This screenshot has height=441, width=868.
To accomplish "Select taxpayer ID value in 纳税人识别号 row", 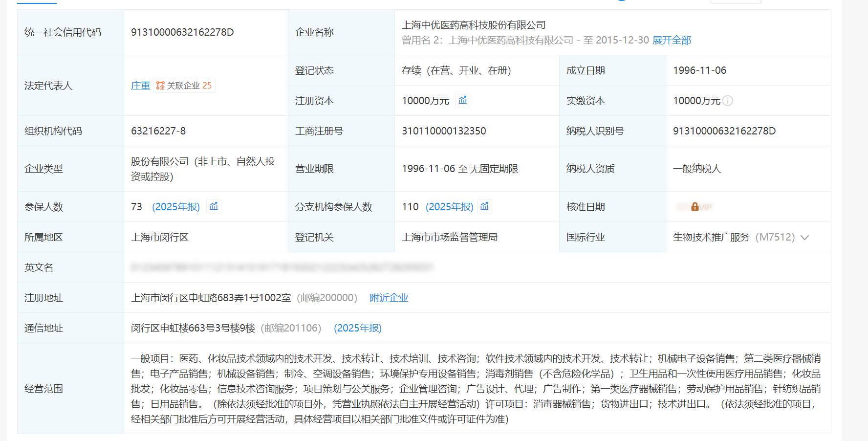I will coord(724,131).
